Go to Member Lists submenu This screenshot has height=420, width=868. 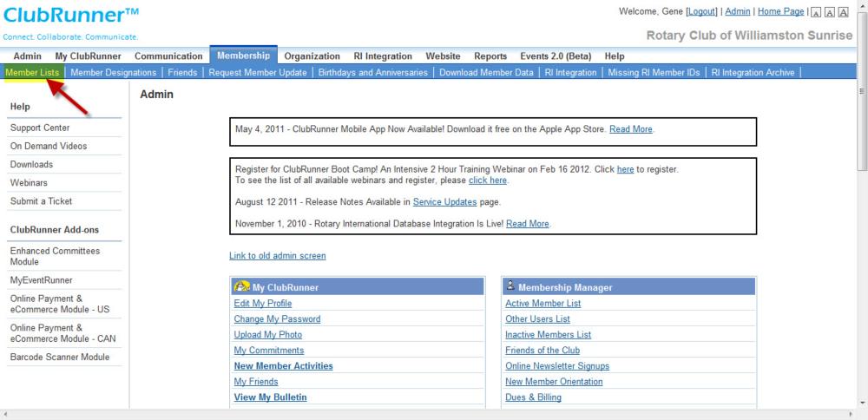point(32,73)
